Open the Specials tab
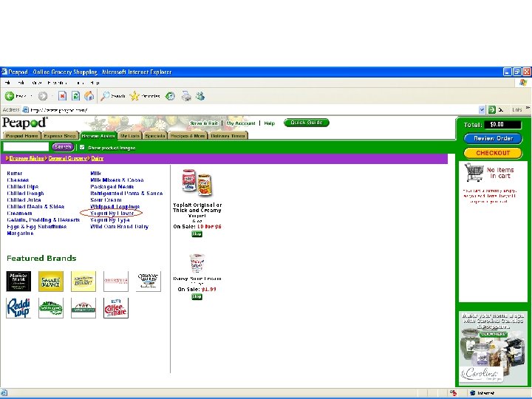Image resolution: width=532 pixels, height=399 pixels. pyautogui.click(x=154, y=136)
